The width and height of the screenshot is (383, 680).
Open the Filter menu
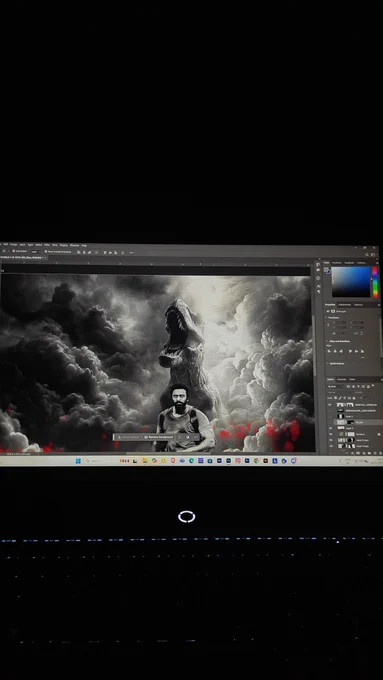coord(47,245)
